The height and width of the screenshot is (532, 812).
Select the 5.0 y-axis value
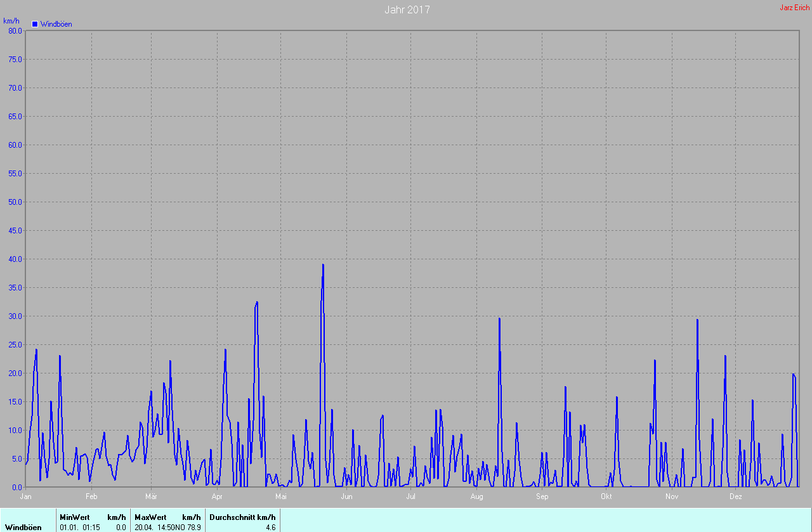[16, 459]
